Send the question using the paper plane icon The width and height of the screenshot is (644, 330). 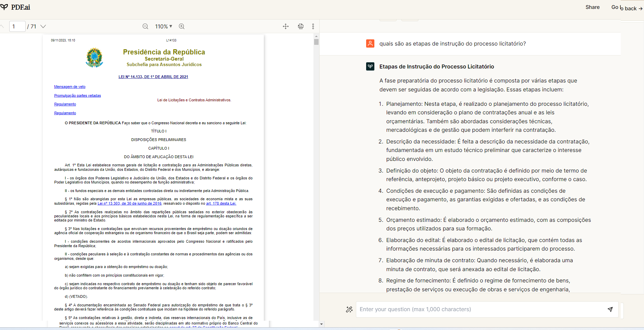coord(610,309)
